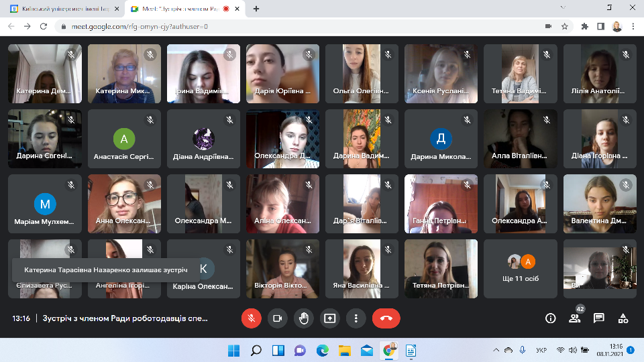644x362 pixels.
Task: Click the meet.google.com address bar
Action: [268, 26]
